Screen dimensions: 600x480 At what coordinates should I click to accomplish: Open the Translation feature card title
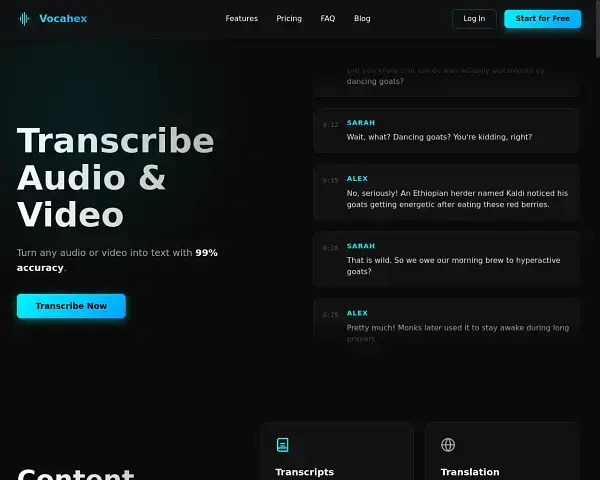tap(470, 472)
